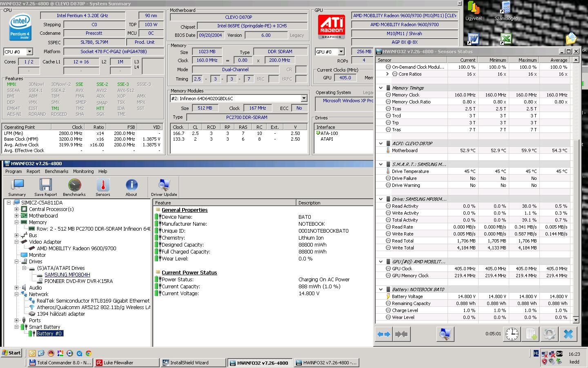This screenshot has width=588, height=368.
Task: Open the GPU #0 selector dropdown
Action: pos(341,52)
